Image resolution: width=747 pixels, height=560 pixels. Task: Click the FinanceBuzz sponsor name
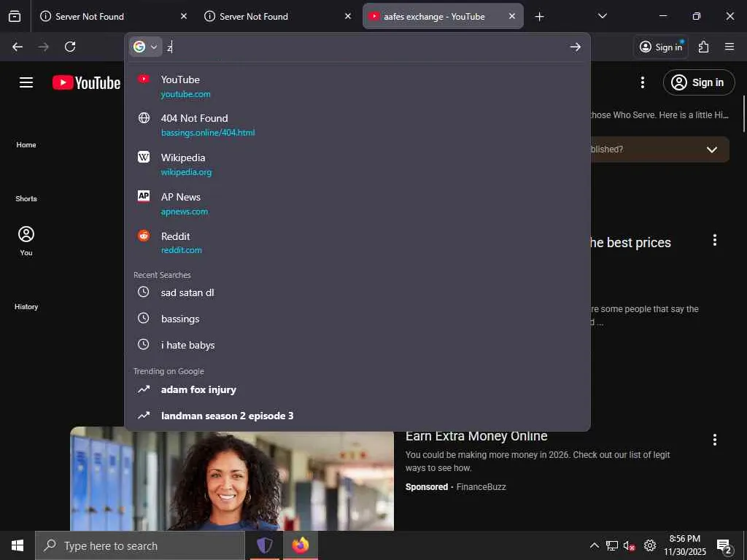(481, 486)
